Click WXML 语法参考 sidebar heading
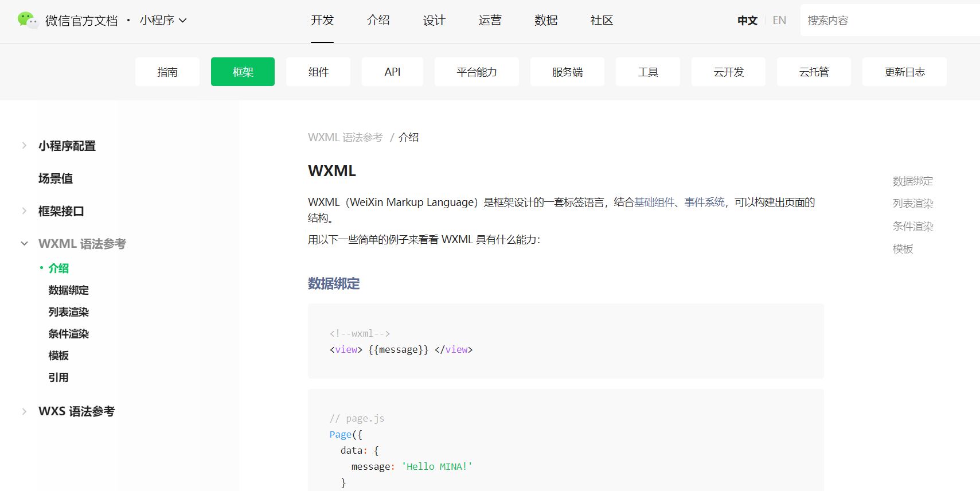 82,244
